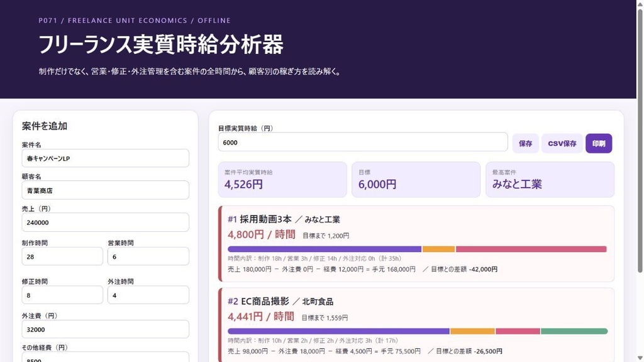Viewport: 644px width, 362px height.
Task: Click the 修正時間 field showing 8
Action: click(x=62, y=295)
